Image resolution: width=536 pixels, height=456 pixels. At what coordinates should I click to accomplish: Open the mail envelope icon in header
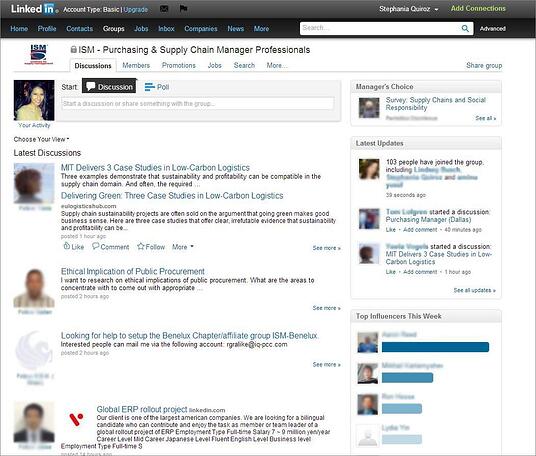(x=164, y=9)
